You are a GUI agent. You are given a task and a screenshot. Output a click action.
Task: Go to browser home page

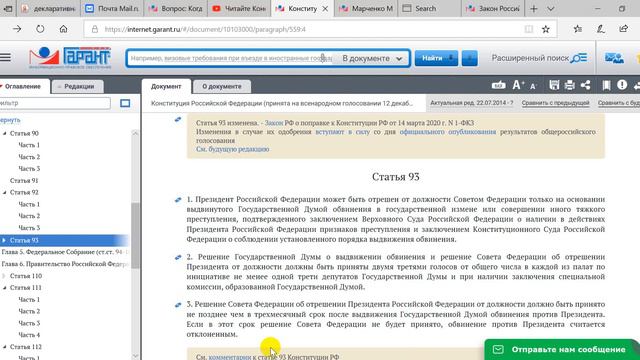(x=63, y=29)
